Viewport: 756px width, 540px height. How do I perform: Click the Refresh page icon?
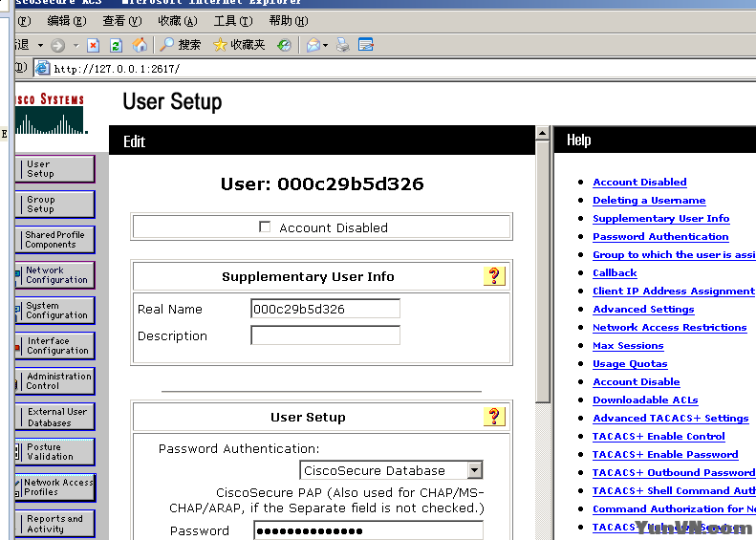tap(116, 45)
